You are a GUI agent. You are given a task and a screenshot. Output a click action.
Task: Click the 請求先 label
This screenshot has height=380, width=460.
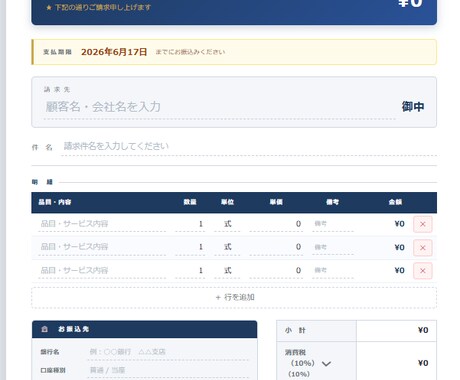click(57, 89)
